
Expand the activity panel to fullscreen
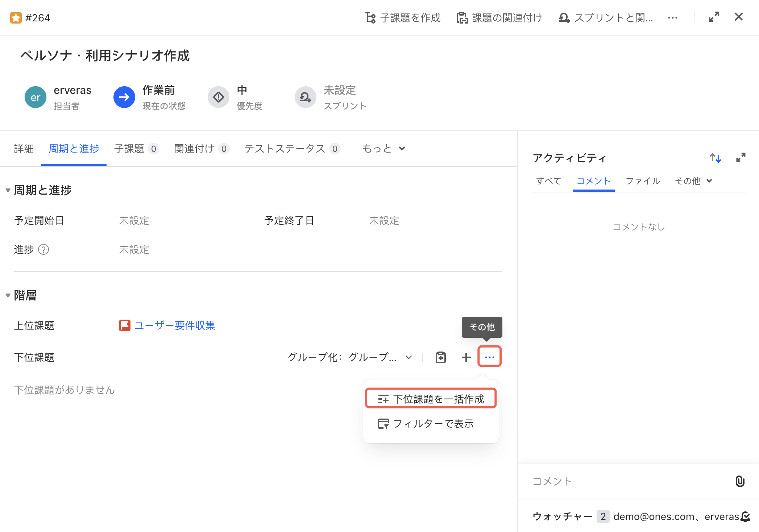(x=741, y=158)
